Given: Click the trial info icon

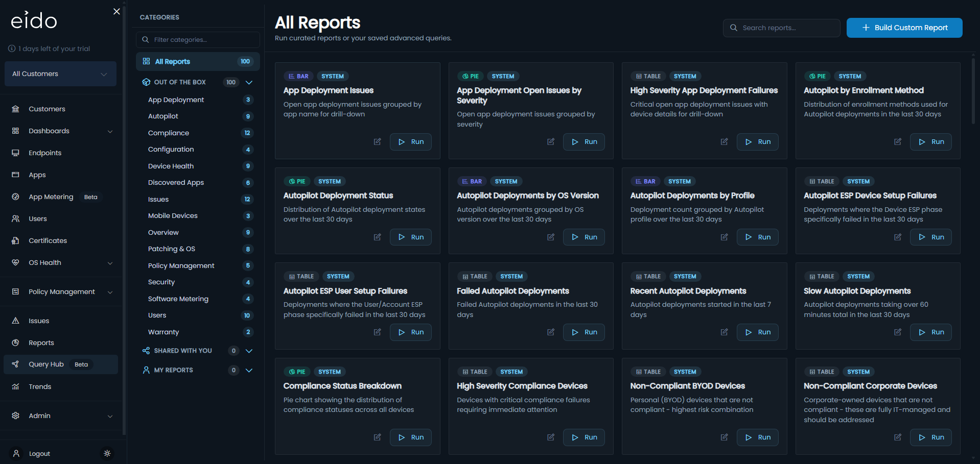Looking at the screenshot, I should click(x=12, y=48).
